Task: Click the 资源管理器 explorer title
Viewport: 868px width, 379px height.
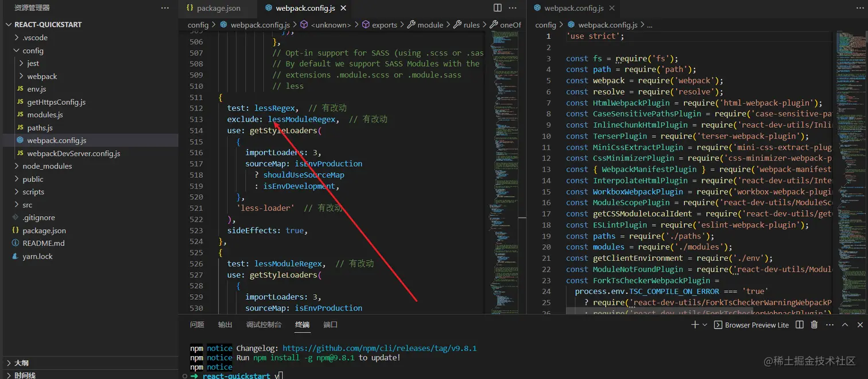Action: (x=32, y=8)
